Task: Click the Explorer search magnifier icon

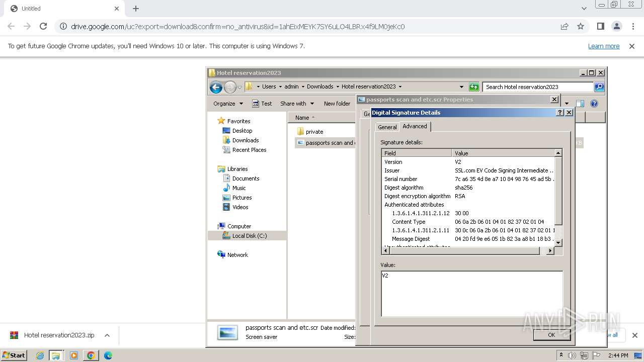Action: coord(599,87)
